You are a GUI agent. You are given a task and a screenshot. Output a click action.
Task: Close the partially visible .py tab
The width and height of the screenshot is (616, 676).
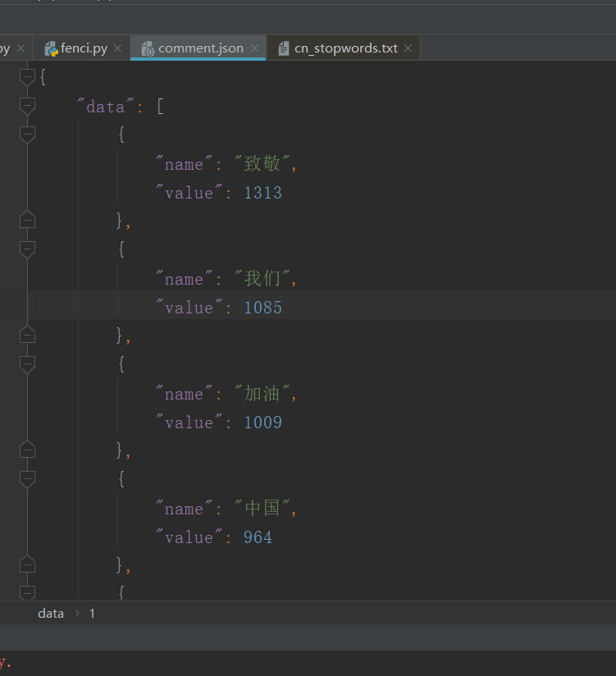(x=21, y=48)
